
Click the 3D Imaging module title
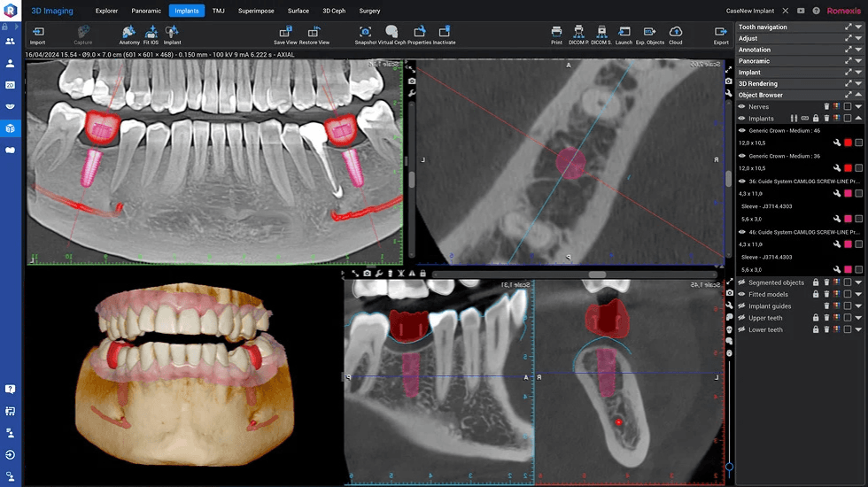(x=52, y=11)
